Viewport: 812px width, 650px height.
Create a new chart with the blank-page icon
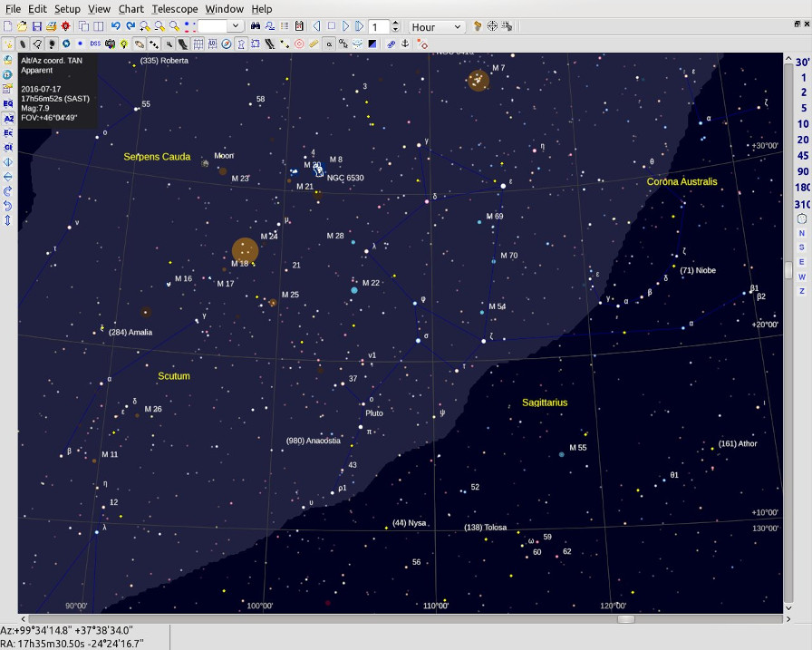coord(8,26)
